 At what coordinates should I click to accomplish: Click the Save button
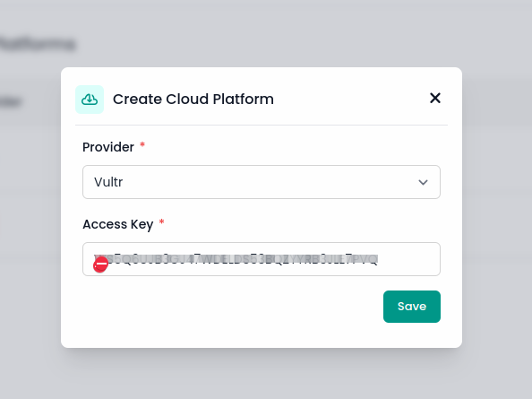coord(412,307)
